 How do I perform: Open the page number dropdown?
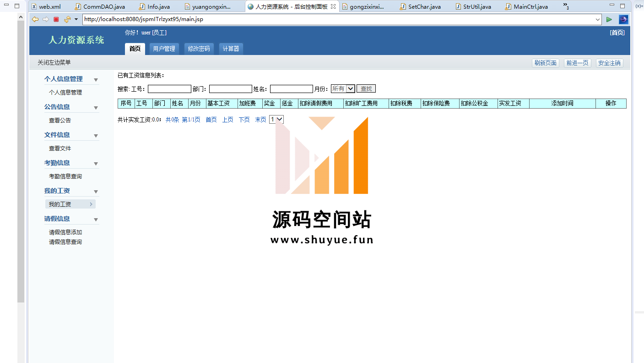tap(280, 119)
